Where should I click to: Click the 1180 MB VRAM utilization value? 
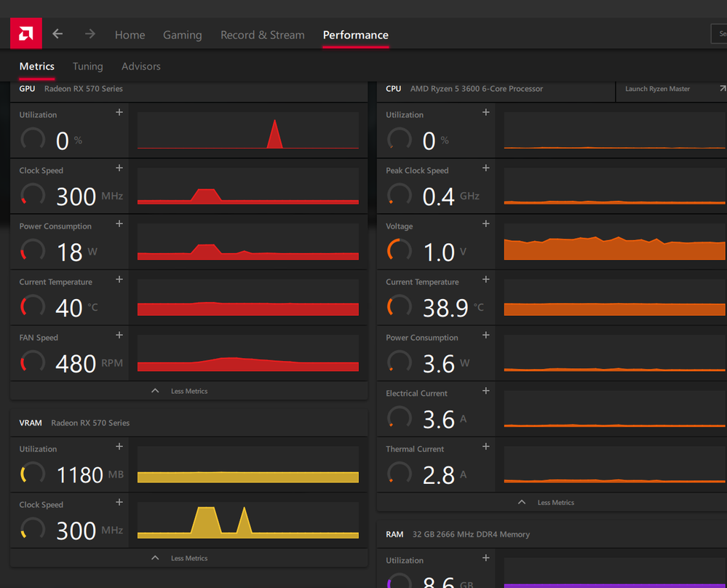click(90, 475)
